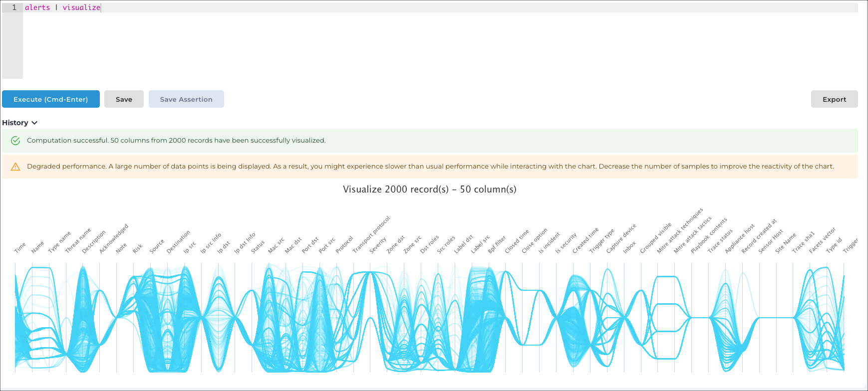Click the Save button

tap(124, 99)
